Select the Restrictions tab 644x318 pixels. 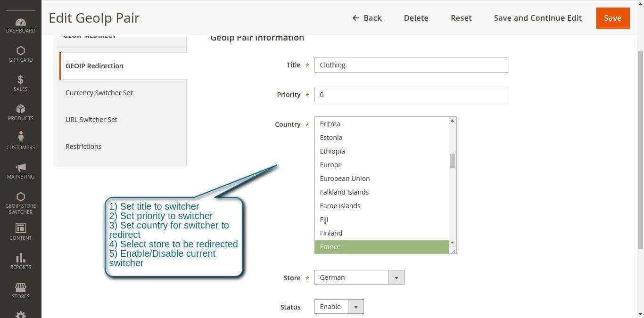tap(83, 147)
